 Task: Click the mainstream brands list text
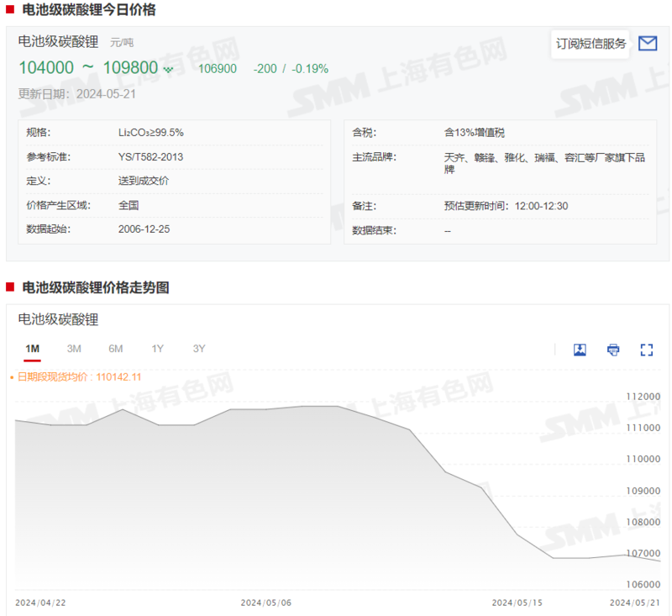(544, 163)
